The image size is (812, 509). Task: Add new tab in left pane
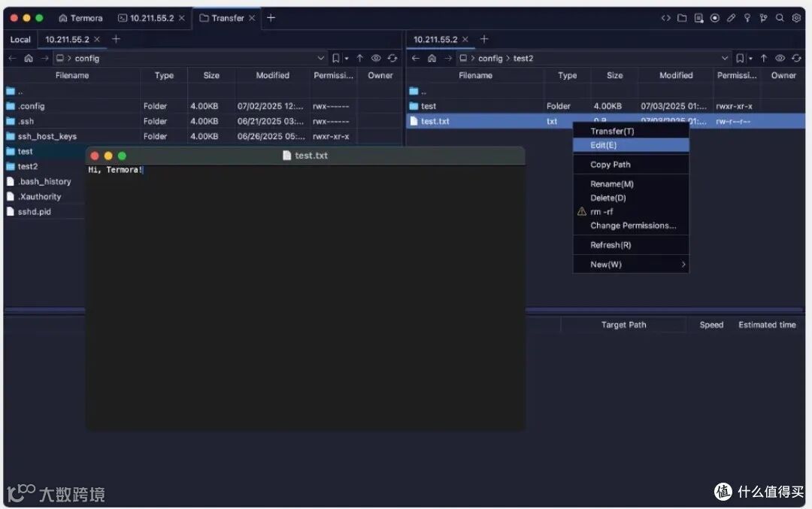point(116,39)
